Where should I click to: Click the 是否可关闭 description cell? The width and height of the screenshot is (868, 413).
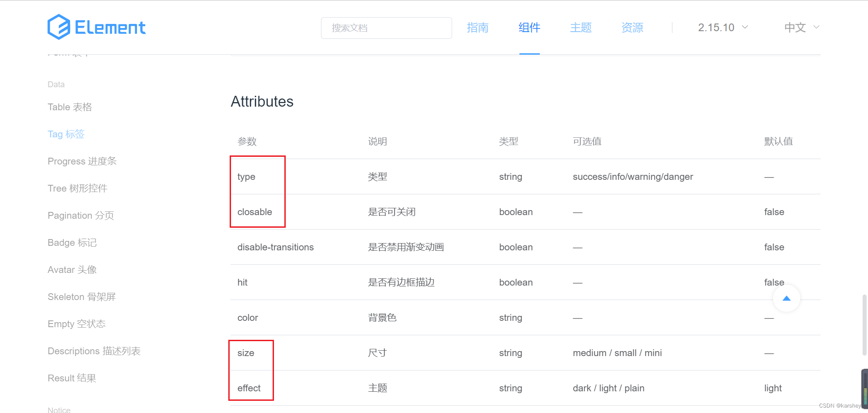[392, 212]
